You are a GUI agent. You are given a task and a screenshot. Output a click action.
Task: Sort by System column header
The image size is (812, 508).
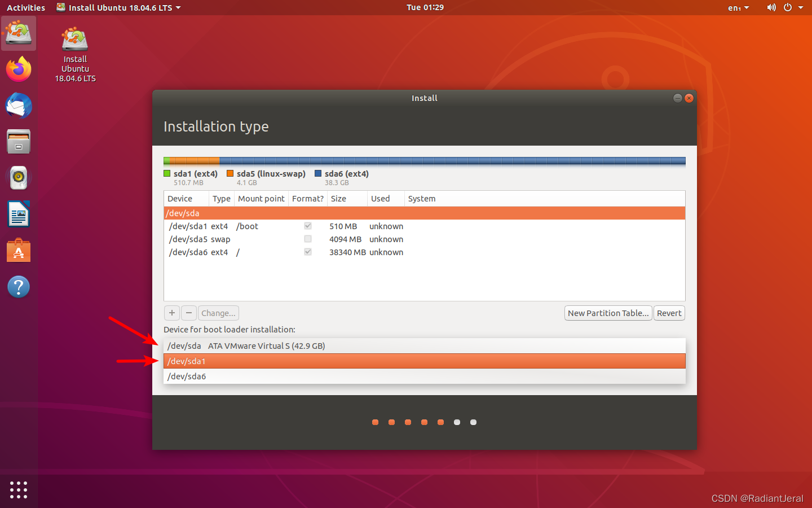[x=545, y=199]
